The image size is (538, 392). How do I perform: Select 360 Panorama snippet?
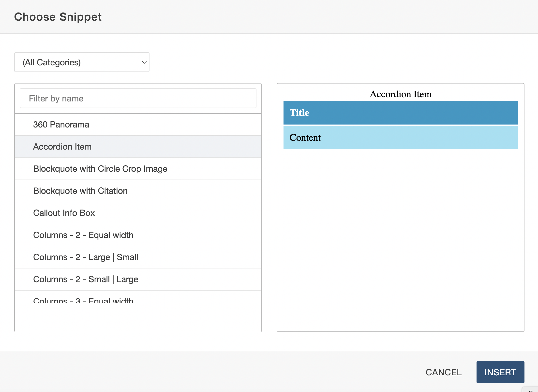[61, 125]
